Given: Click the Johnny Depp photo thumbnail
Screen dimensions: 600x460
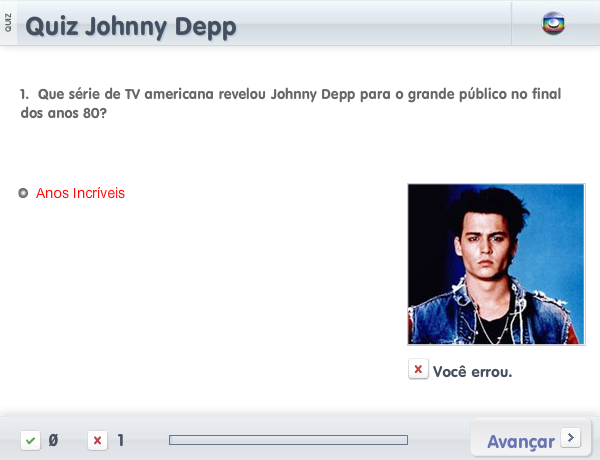Looking at the screenshot, I should [496, 264].
